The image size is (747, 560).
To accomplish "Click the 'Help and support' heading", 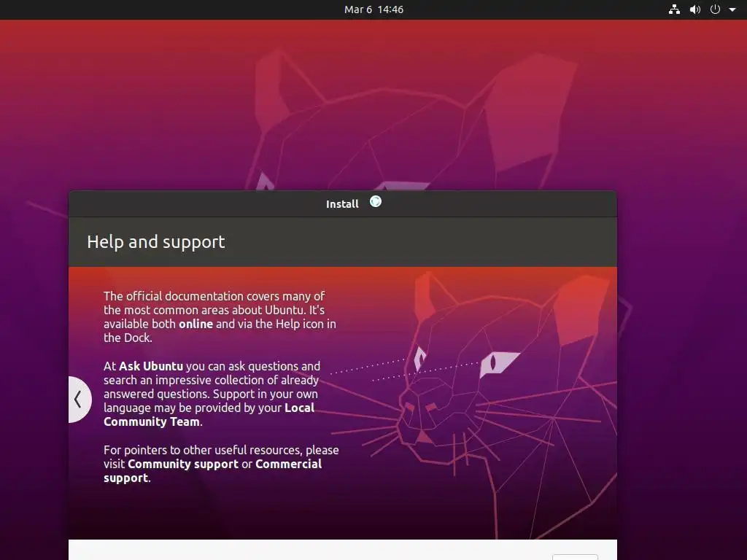I will tap(156, 242).
